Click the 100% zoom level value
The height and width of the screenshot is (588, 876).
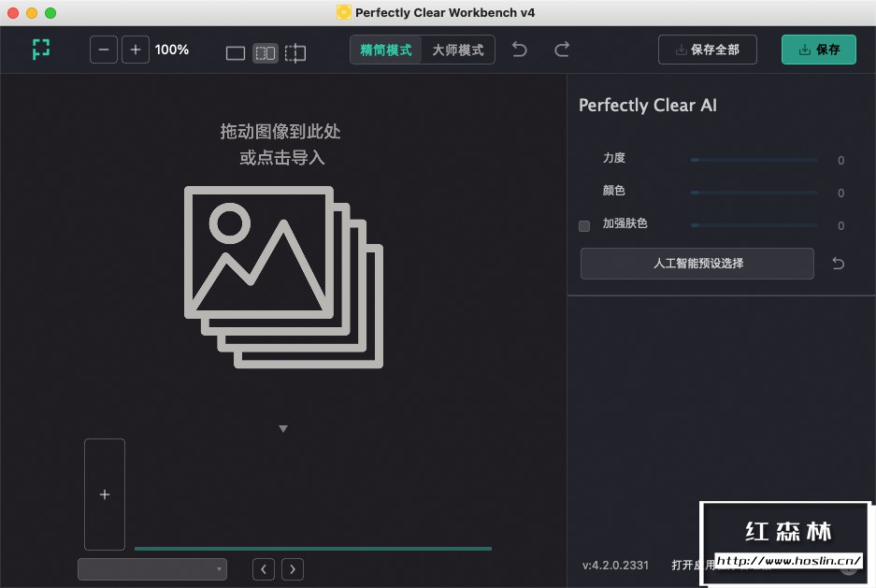pyautogui.click(x=171, y=50)
